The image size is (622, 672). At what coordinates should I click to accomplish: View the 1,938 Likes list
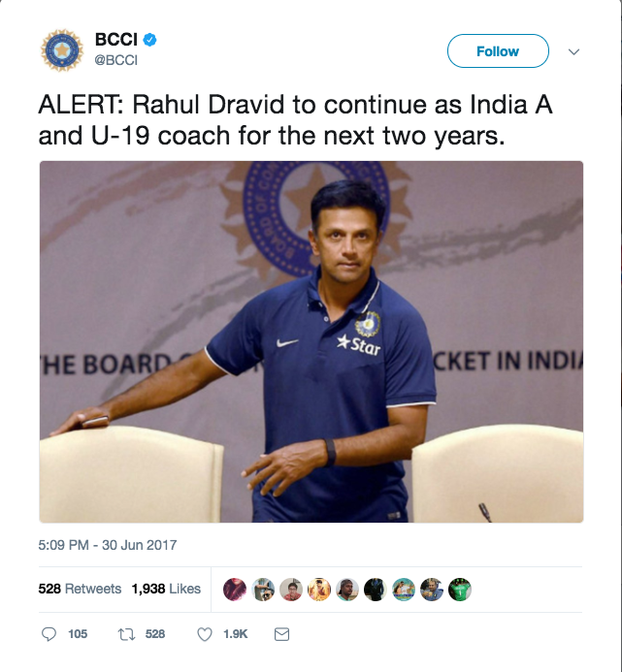[x=166, y=589]
